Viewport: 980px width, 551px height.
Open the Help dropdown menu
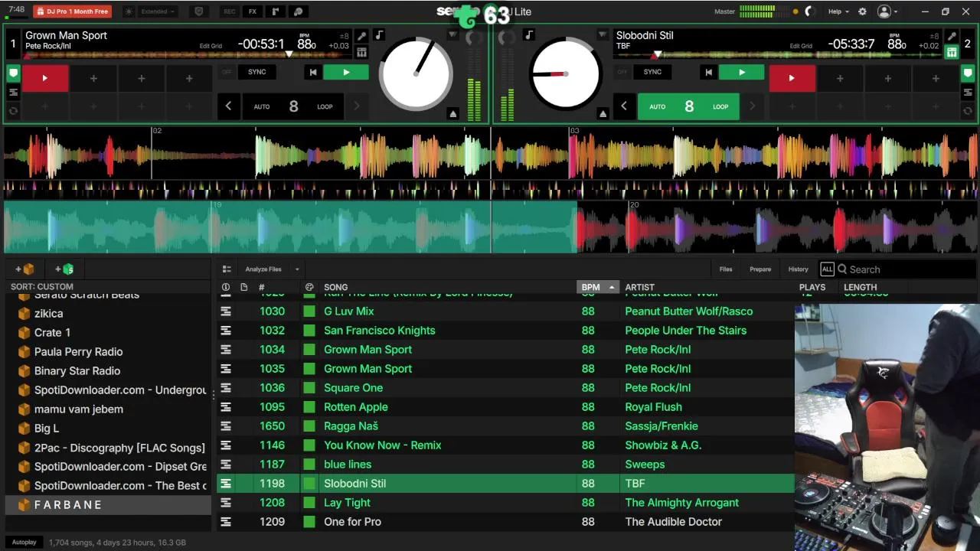click(x=838, y=11)
